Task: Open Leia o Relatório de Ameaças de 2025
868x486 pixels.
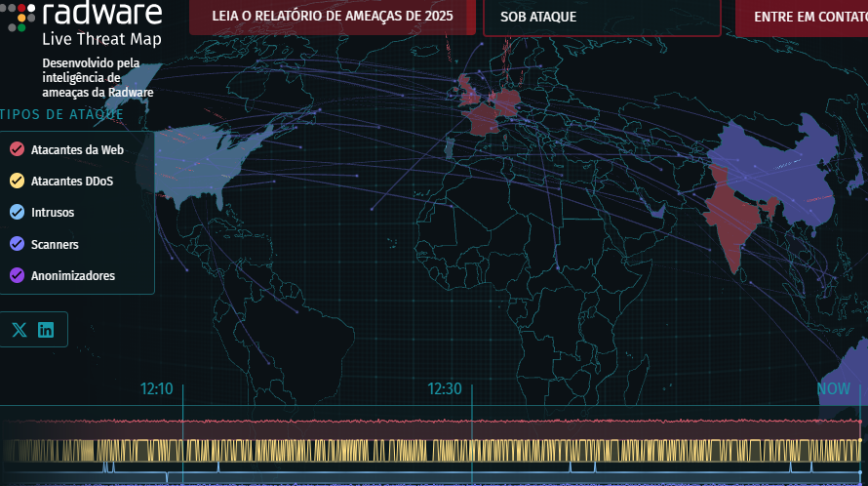Action: pyautogui.click(x=333, y=16)
